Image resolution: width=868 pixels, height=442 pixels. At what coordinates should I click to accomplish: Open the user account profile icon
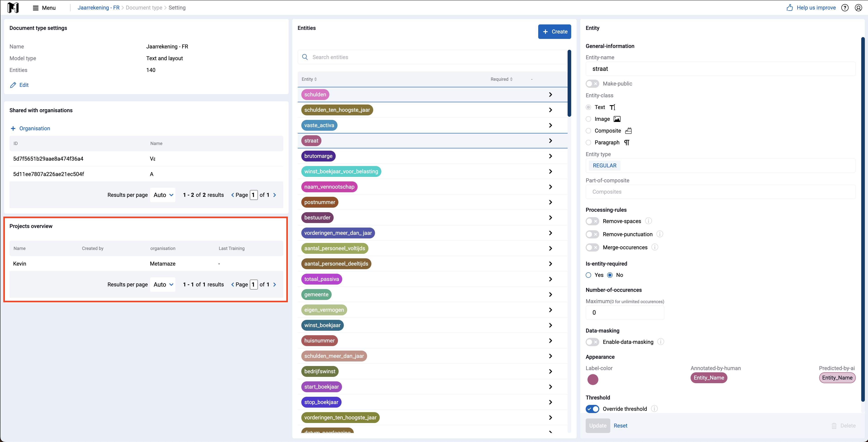coord(859,7)
